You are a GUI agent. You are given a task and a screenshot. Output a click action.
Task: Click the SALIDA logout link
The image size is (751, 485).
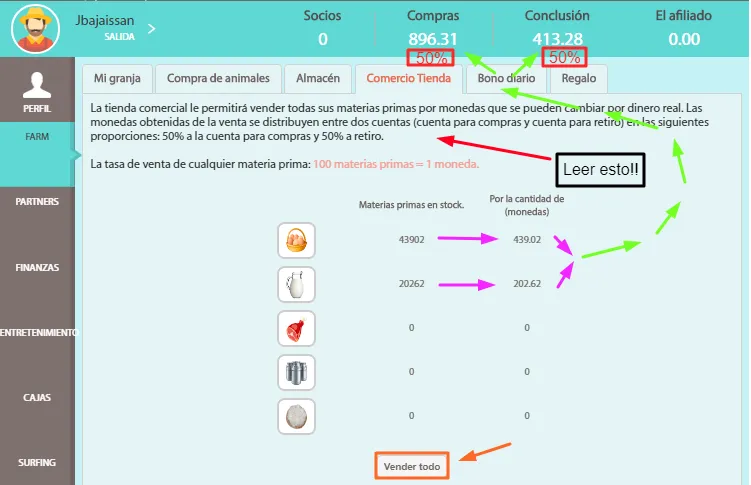click(x=120, y=37)
